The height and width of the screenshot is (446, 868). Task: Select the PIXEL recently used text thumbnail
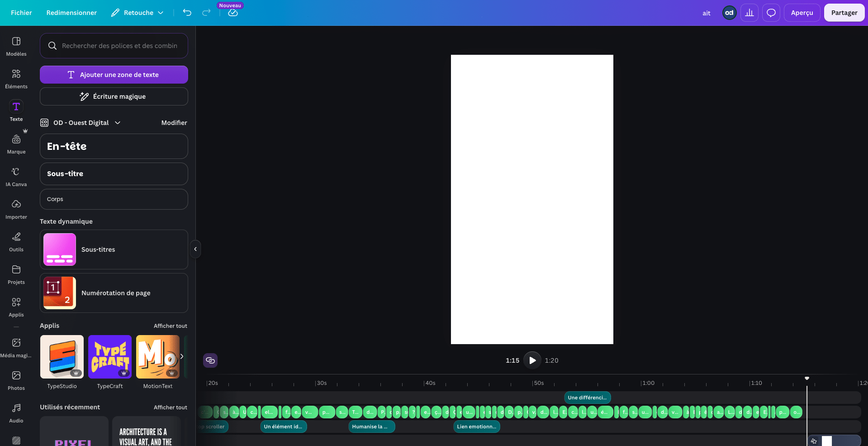[x=74, y=431]
